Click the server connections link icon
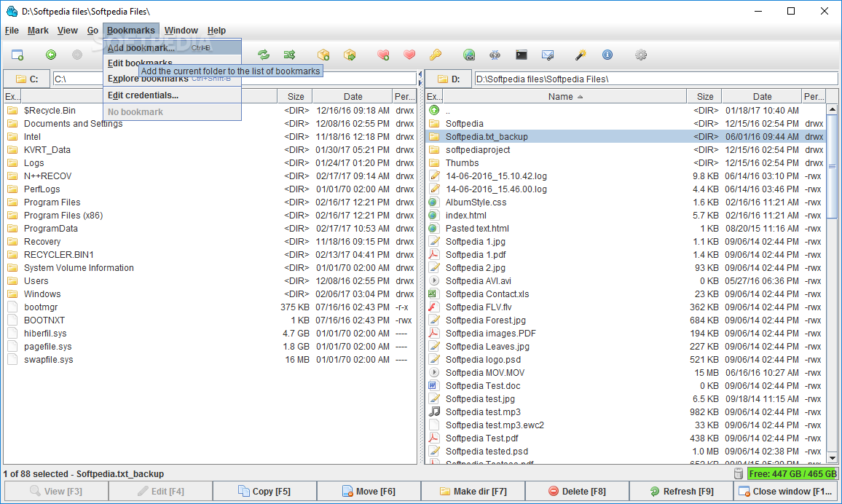The image size is (842, 504). (495, 55)
